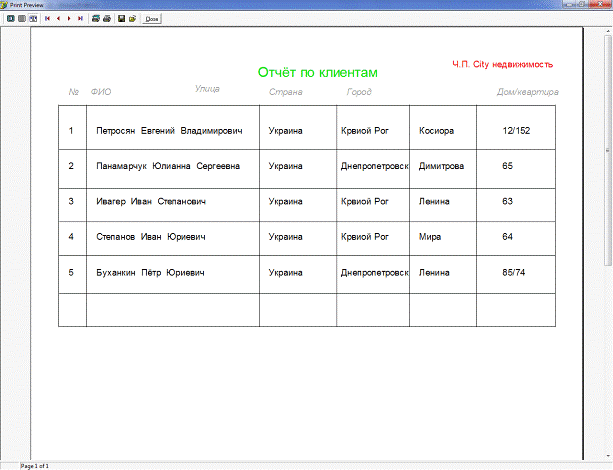613x470 pixels.
Task: Print the report using printer icon
Action: tap(106, 18)
